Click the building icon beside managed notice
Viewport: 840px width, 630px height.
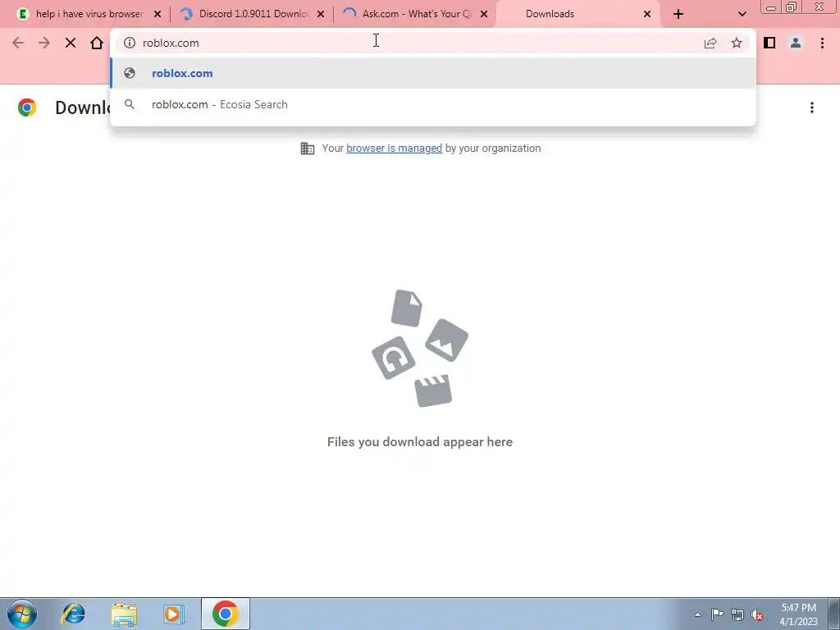coord(308,148)
